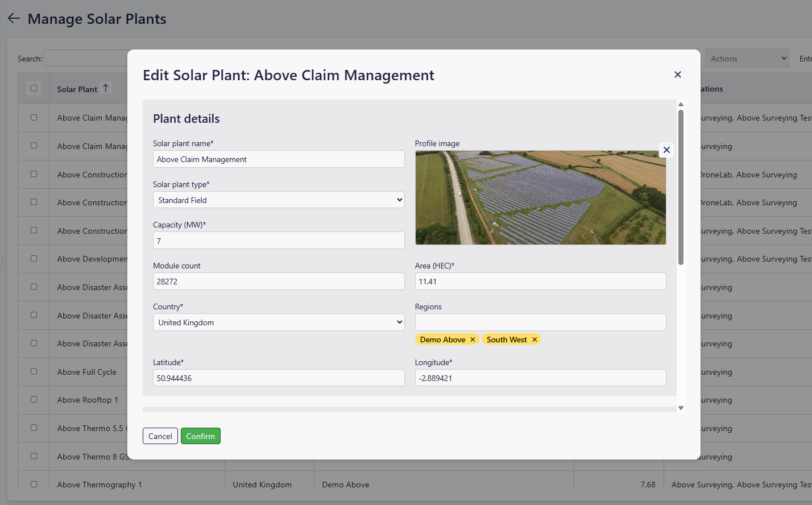Viewport: 812px width, 505px height.
Task: Open the Solar plant type dropdown
Action: [279, 200]
